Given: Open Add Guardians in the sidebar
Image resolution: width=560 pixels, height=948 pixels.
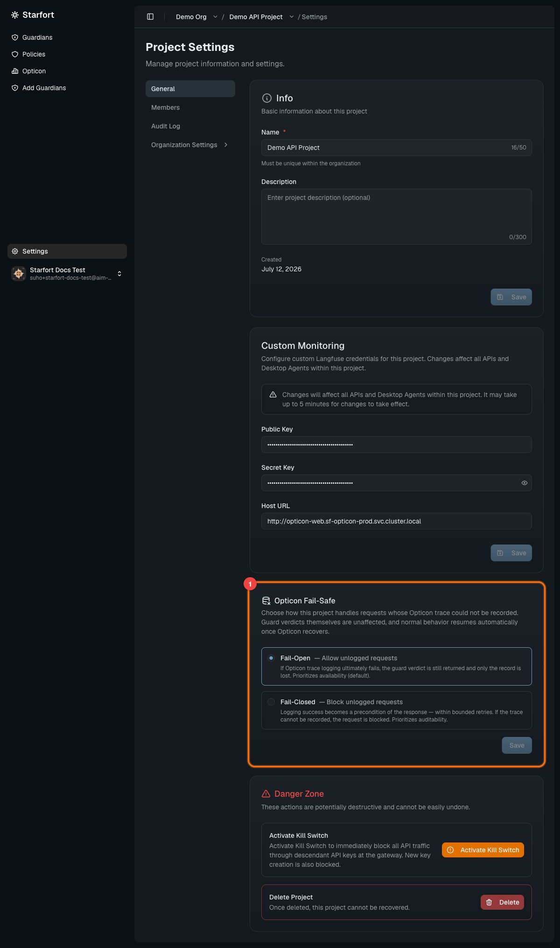Looking at the screenshot, I should [x=67, y=88].
